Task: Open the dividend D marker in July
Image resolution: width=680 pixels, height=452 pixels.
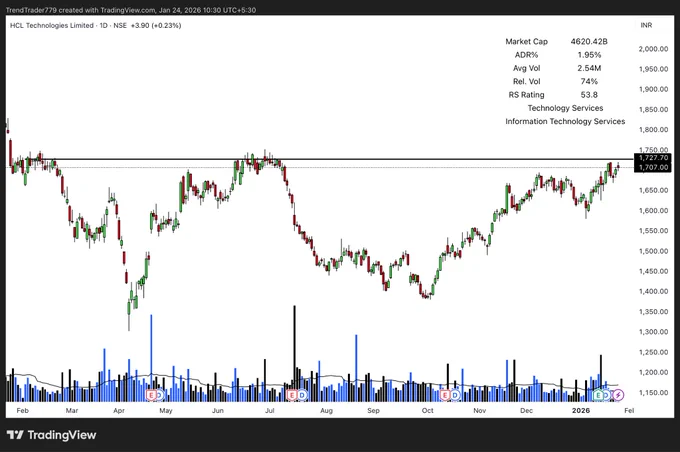Action: [302, 395]
